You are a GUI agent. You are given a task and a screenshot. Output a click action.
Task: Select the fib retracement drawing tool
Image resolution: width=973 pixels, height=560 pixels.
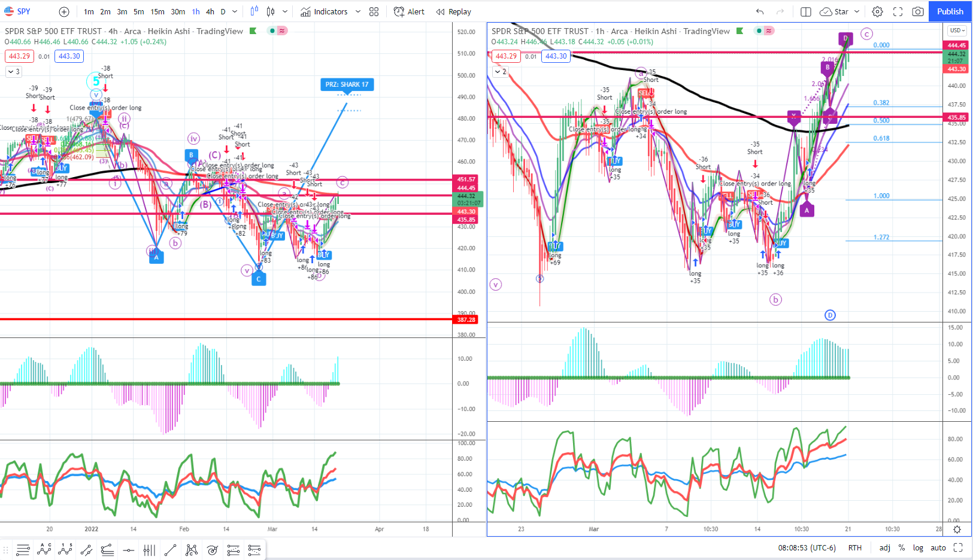(23, 550)
